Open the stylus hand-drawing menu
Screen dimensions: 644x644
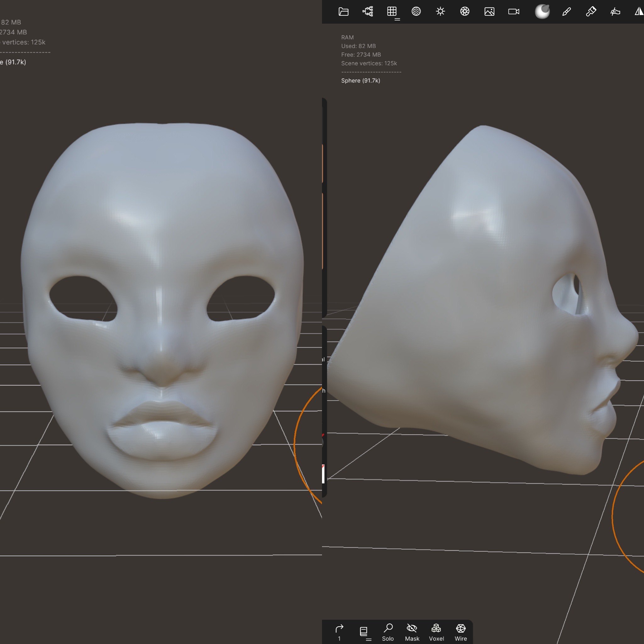(x=615, y=12)
